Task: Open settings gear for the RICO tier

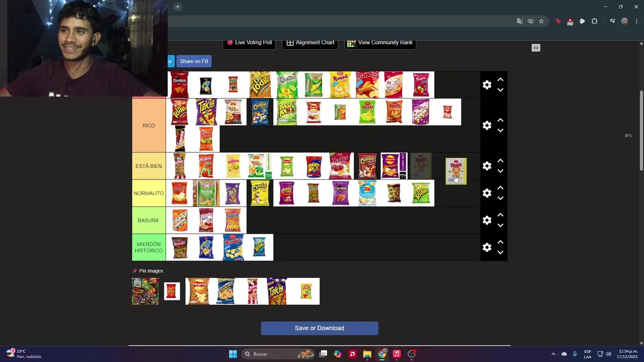Action: [x=487, y=125]
